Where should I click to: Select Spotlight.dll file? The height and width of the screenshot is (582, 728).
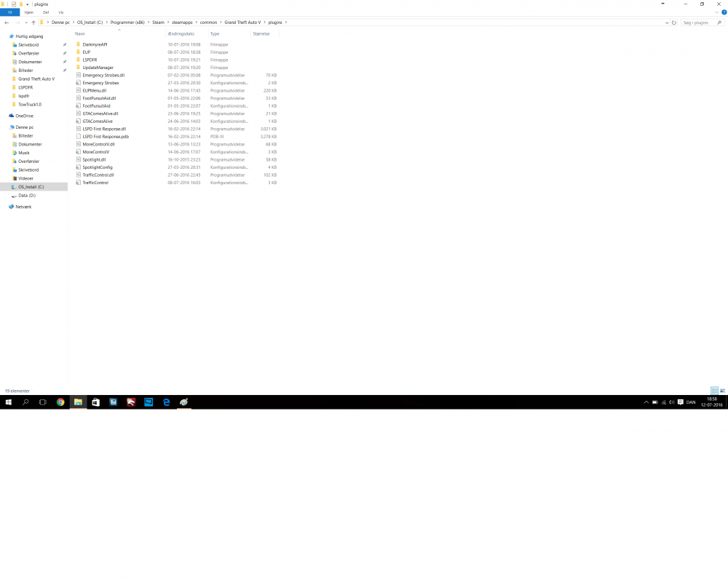(x=94, y=159)
